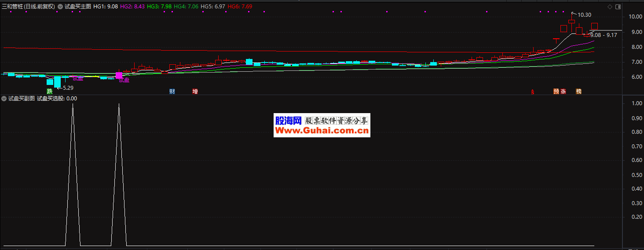
Task: Click the 预 event marker icon
Action: click(x=556, y=92)
